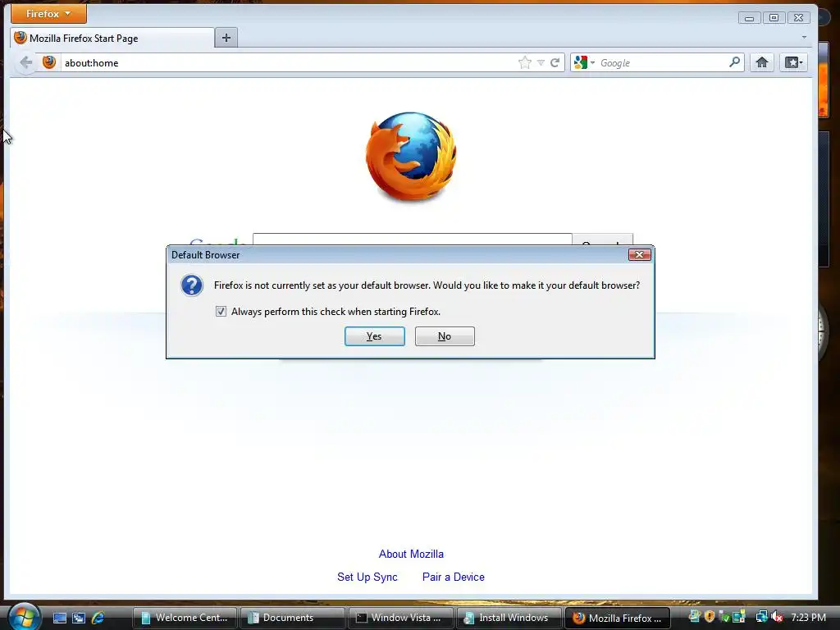Open the Pair a Device link
The image size is (840, 630).
[x=453, y=577]
